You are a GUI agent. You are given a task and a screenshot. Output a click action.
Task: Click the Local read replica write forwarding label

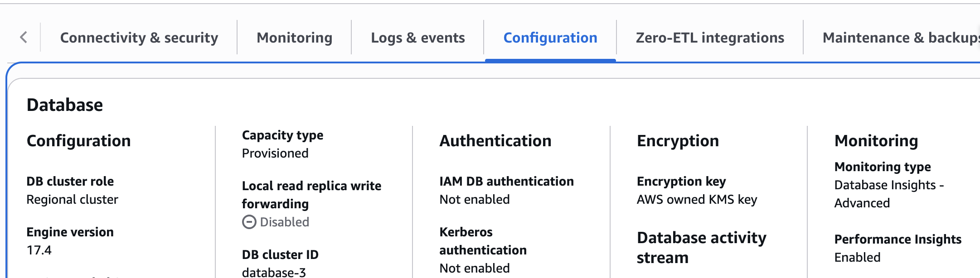[311, 195]
